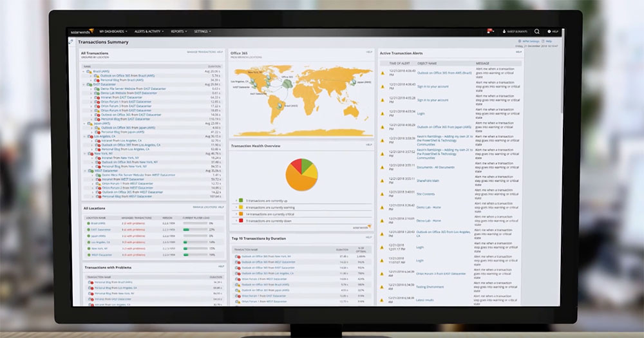
Task: Click warning icon beside Login alert at 4:03:34
Action: point(383,113)
